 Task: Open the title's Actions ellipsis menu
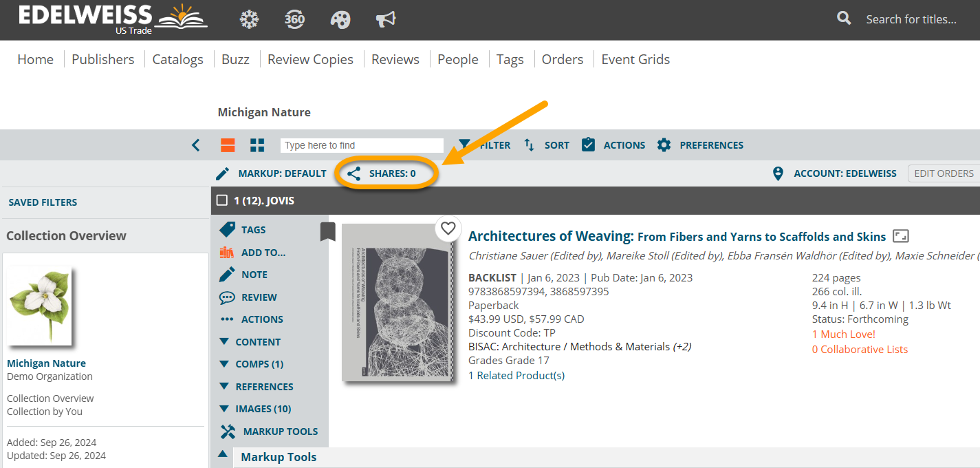point(252,319)
